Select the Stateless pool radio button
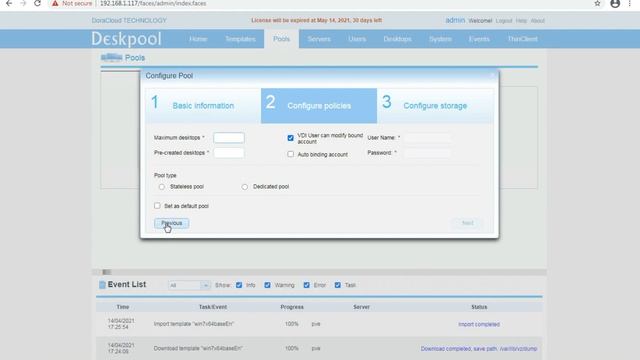This screenshot has height=360, width=640. (x=162, y=187)
